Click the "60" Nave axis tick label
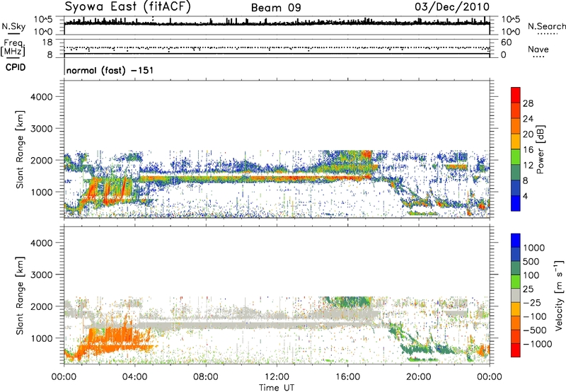Viewport: 566px width, 392px height. click(x=506, y=42)
